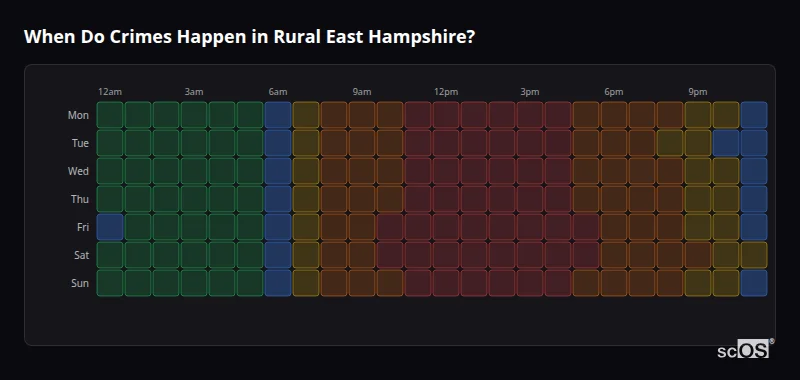The height and width of the screenshot is (380, 800).
Task: Select the orange Wednesday 8am heatmap cell
Action: click(334, 171)
